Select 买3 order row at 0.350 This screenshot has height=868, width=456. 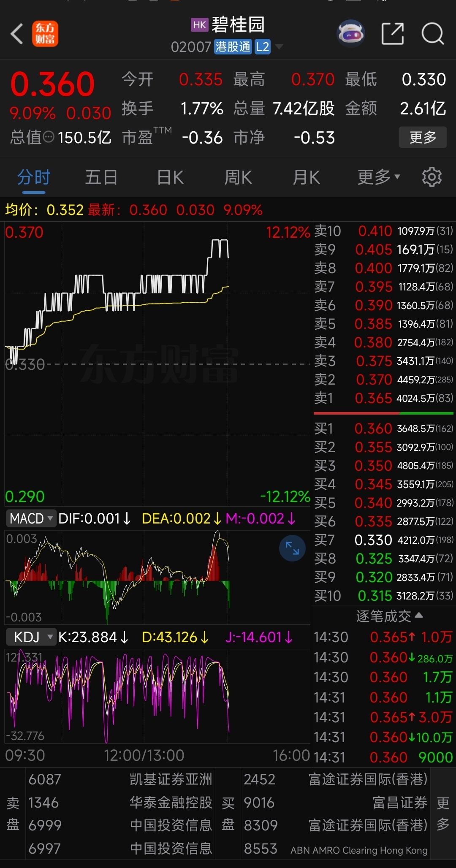coord(383,466)
